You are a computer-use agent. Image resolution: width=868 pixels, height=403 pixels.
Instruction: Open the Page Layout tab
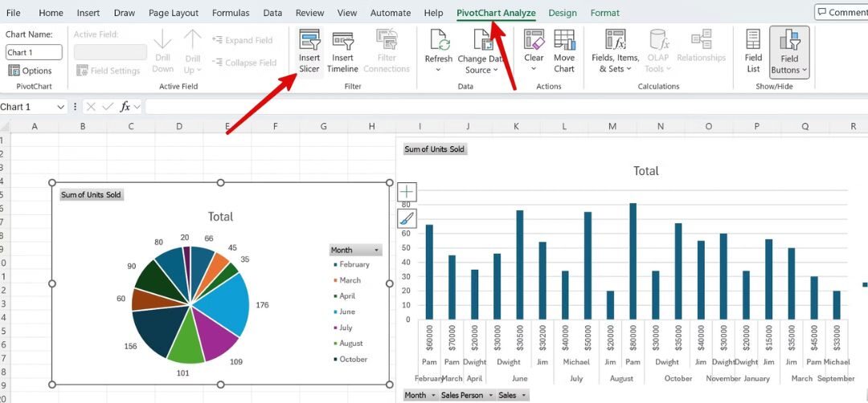[173, 13]
